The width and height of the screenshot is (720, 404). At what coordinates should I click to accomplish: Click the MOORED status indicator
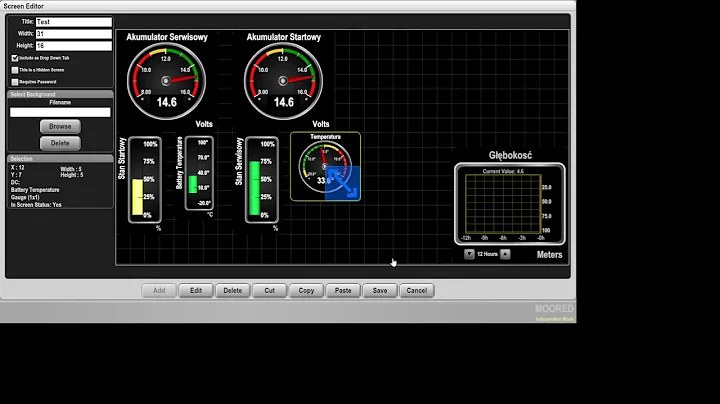[x=554, y=309]
